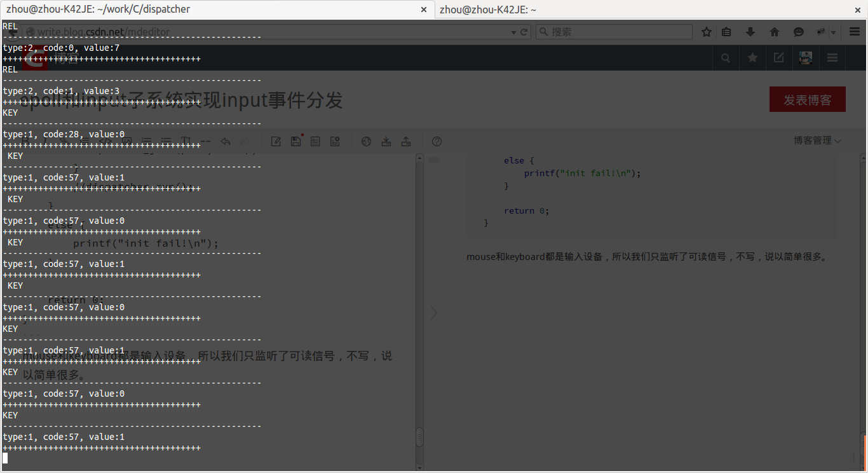Click the 'return 0;' line in the preview pane
Image resolution: width=868 pixels, height=473 pixels.
[x=526, y=210]
